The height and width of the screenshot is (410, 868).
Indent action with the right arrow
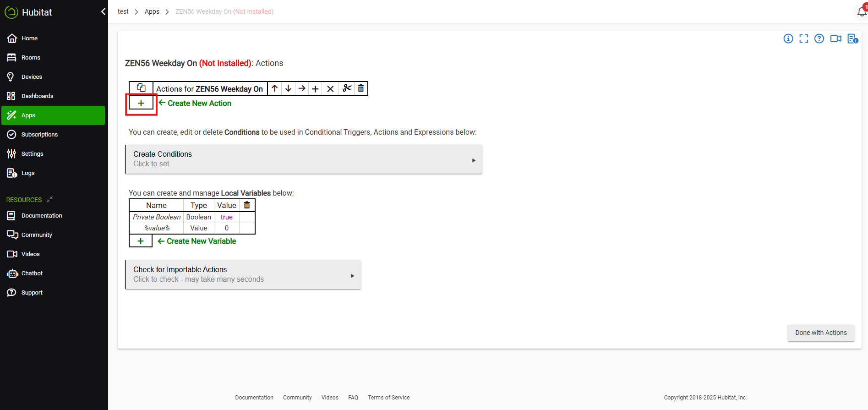tap(302, 88)
